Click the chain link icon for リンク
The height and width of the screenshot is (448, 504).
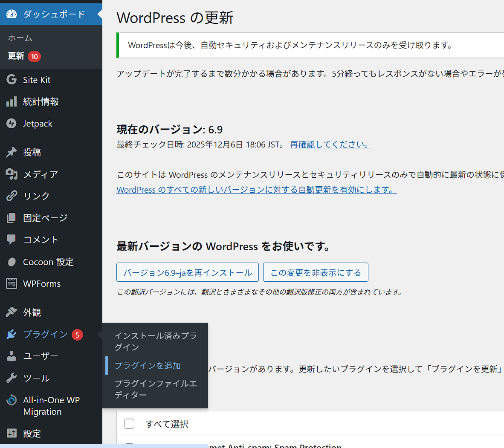12,196
